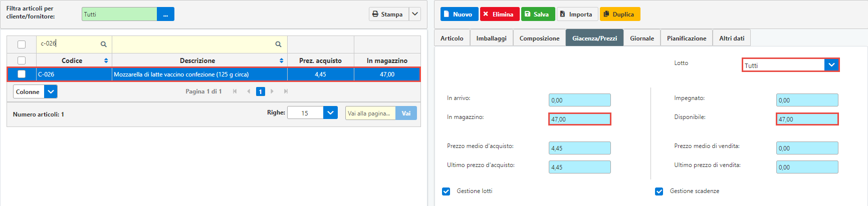The width and height of the screenshot is (868, 206).
Task: Go to previous page arrow
Action: pyautogui.click(x=249, y=91)
